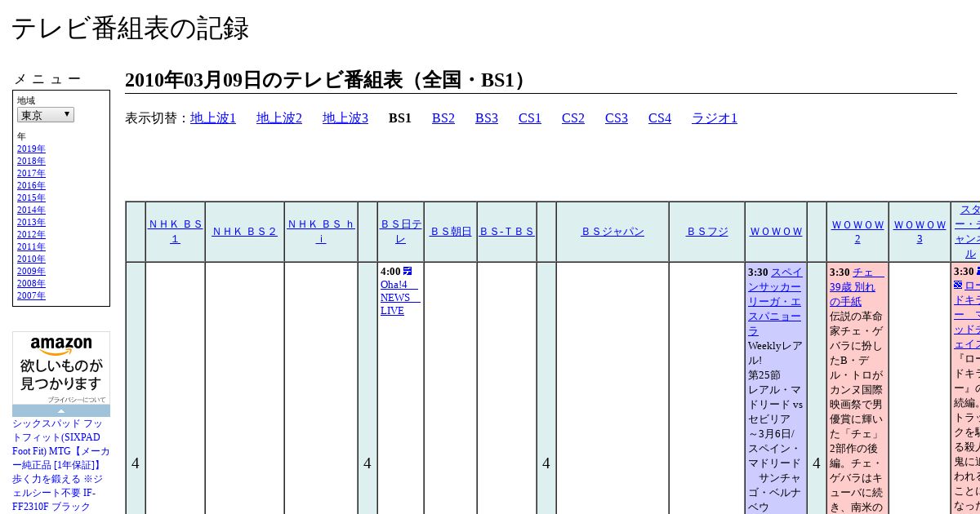
Task: Switch to the 地上波3 view
Action: tap(345, 118)
